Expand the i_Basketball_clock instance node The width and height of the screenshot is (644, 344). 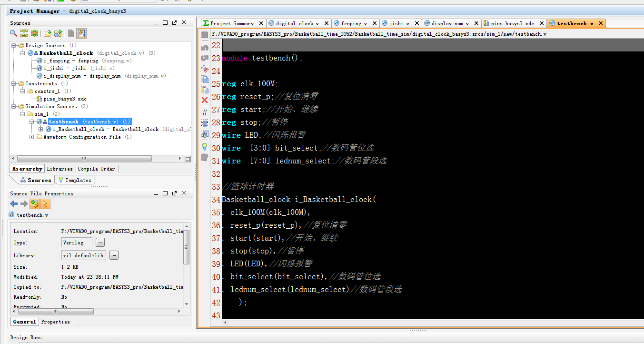41,130
